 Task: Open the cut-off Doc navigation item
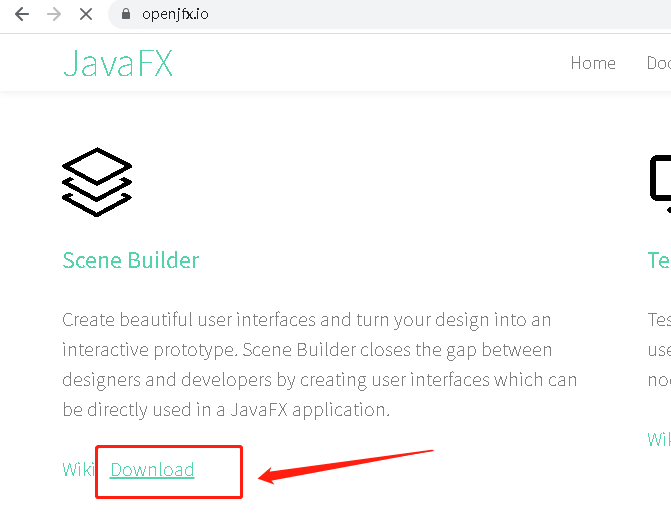point(659,63)
